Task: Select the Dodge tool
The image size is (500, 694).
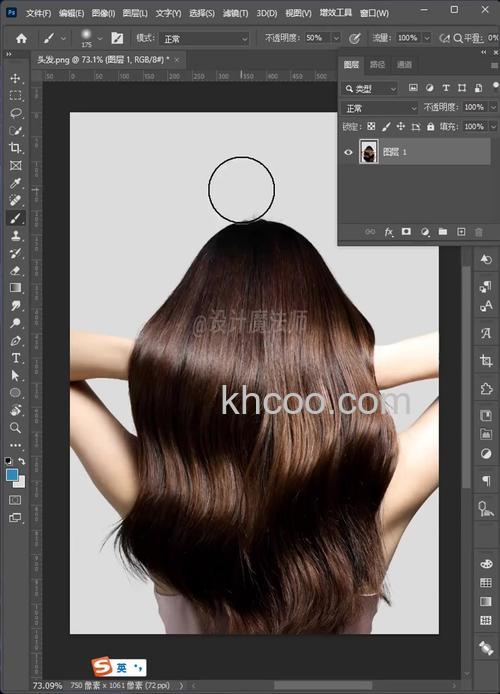Action: tap(15, 323)
